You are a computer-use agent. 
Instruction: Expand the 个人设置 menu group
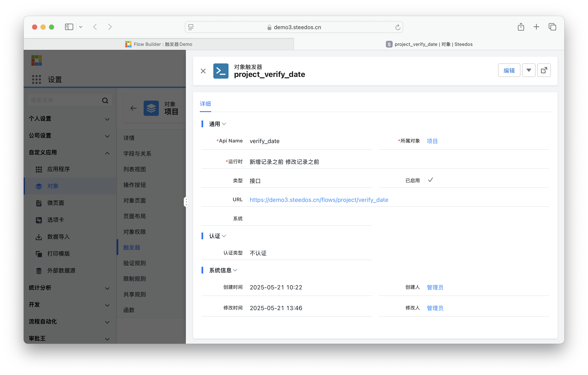70,119
